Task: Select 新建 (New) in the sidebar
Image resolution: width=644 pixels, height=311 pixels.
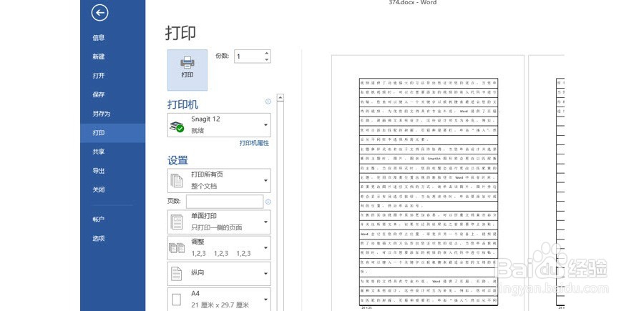Action: pyautogui.click(x=99, y=56)
